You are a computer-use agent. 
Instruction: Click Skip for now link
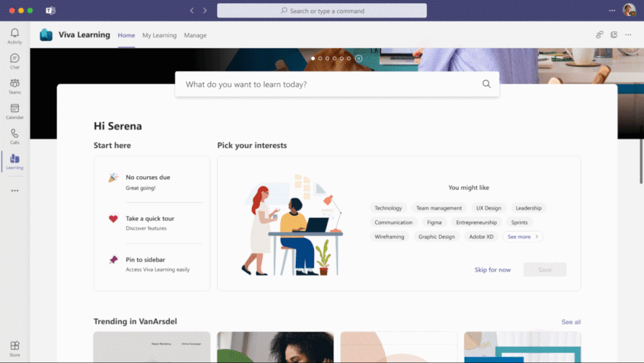(493, 270)
